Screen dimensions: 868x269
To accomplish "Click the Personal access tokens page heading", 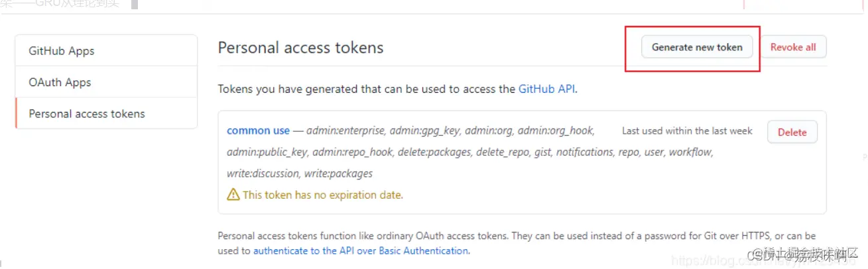I will pyautogui.click(x=300, y=48).
